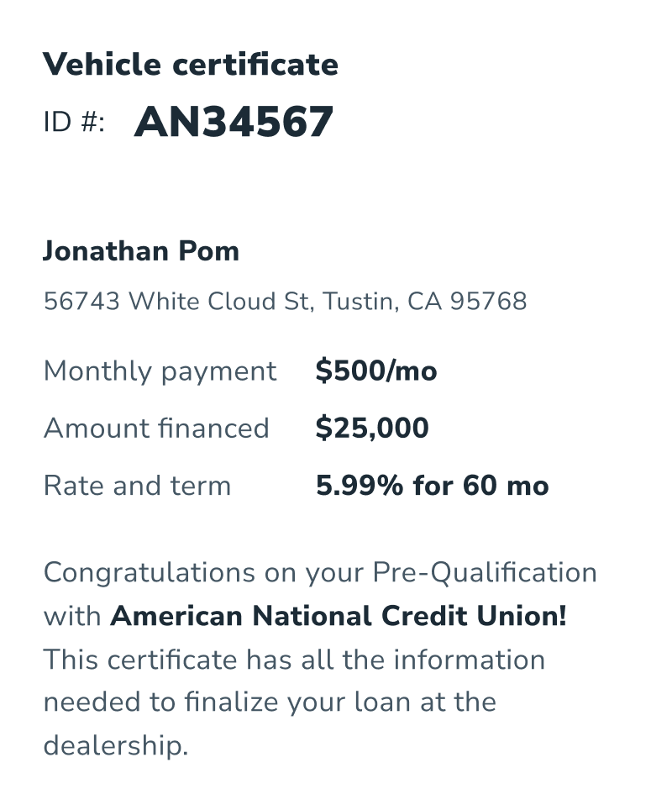Click the Vehicle certificate heading
672x810 pixels.
pyautogui.click(x=191, y=65)
